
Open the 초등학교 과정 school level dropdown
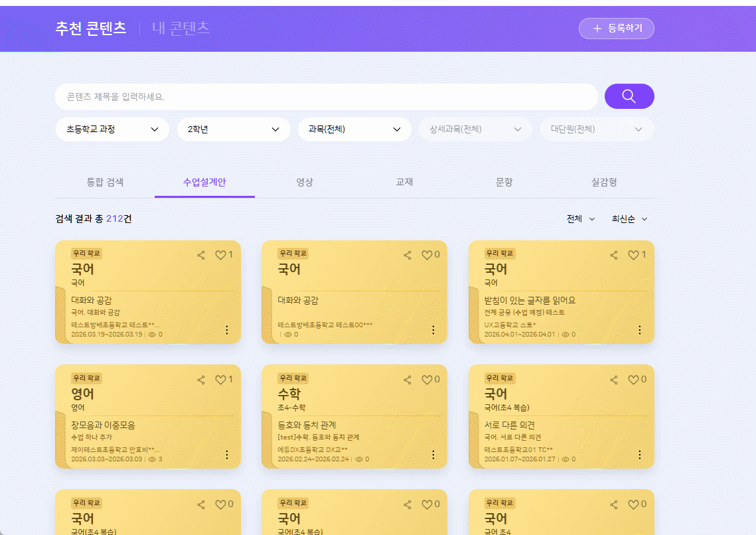coord(112,129)
